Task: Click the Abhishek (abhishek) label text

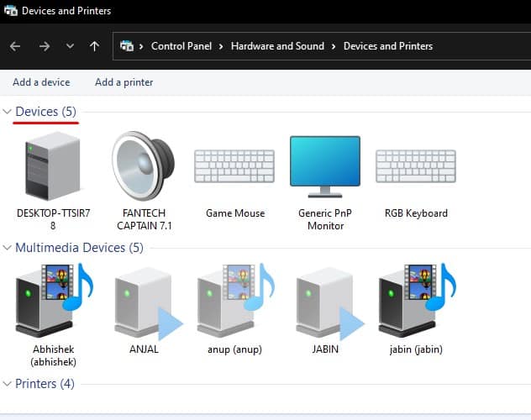Action: coord(53,355)
